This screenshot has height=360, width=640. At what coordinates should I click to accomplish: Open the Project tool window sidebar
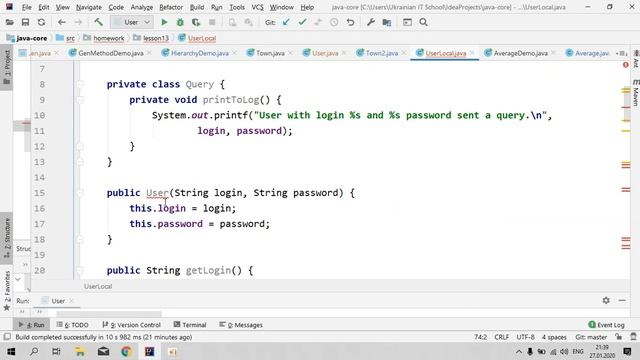[7, 68]
